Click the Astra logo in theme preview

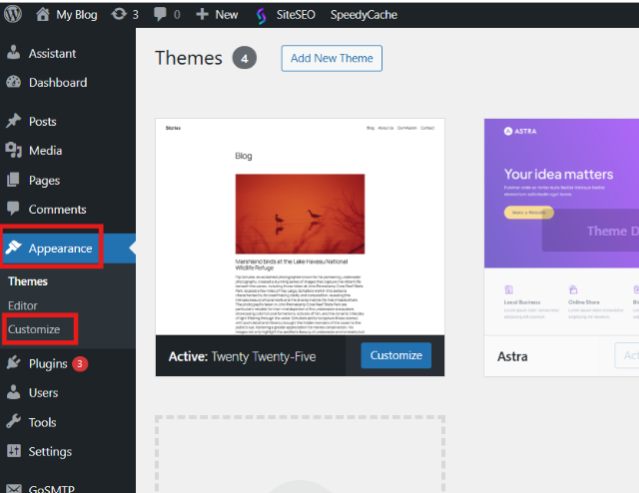(520, 131)
